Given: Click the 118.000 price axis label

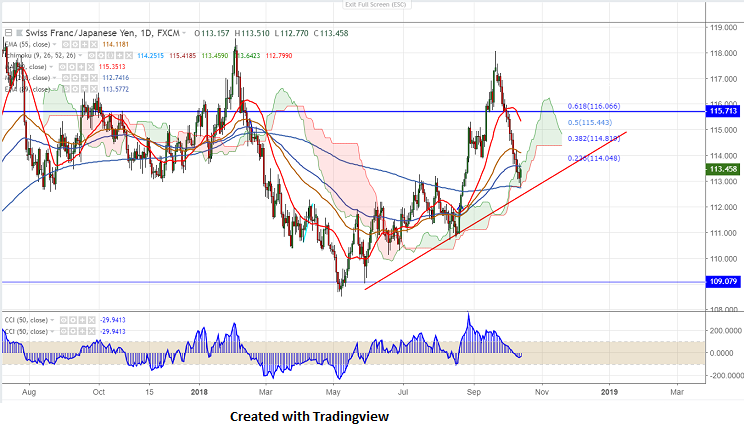Looking at the screenshot, I should [724, 53].
